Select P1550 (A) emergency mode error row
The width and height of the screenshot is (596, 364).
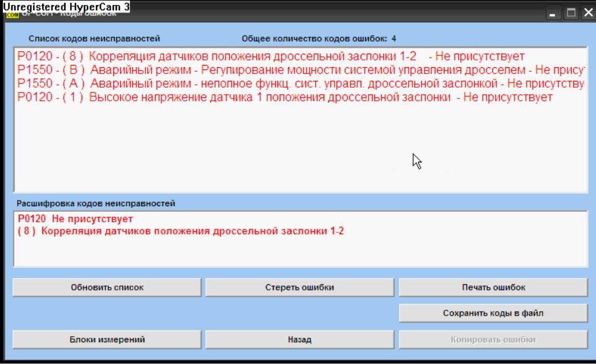[x=300, y=84]
